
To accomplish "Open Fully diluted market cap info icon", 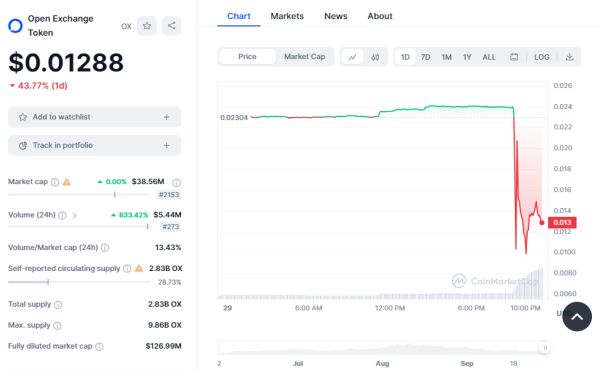I will coord(99,346).
